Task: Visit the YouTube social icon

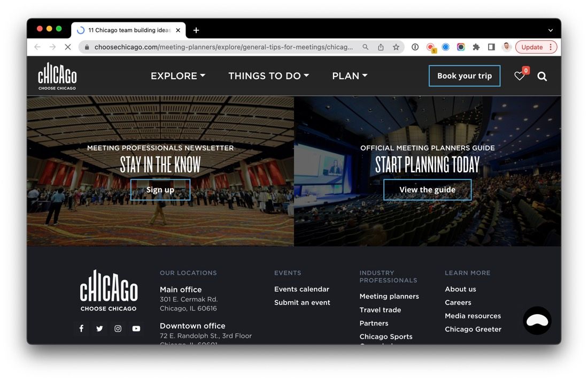Action: [136, 329]
